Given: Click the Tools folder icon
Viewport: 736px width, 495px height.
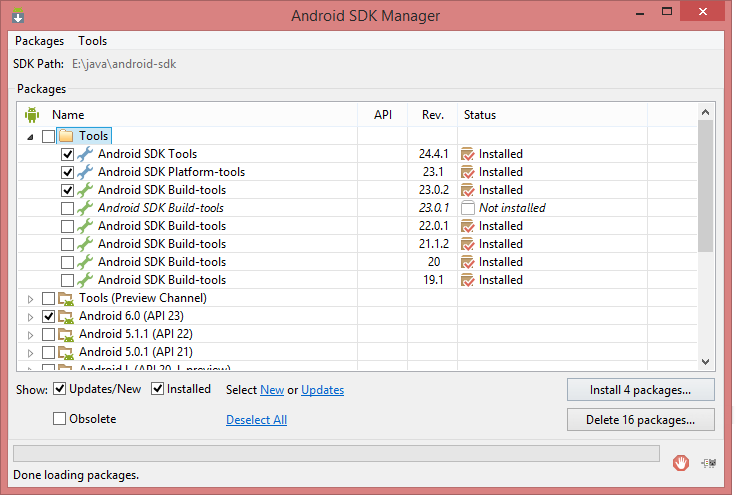Looking at the screenshot, I should [66, 136].
